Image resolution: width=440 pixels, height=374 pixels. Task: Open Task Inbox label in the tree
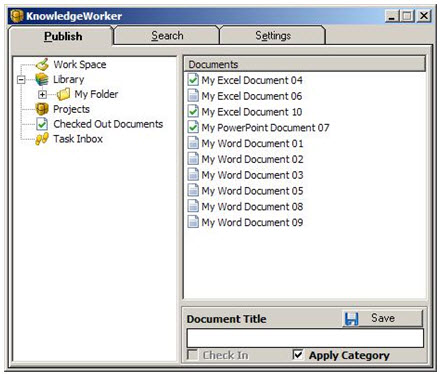click(78, 139)
